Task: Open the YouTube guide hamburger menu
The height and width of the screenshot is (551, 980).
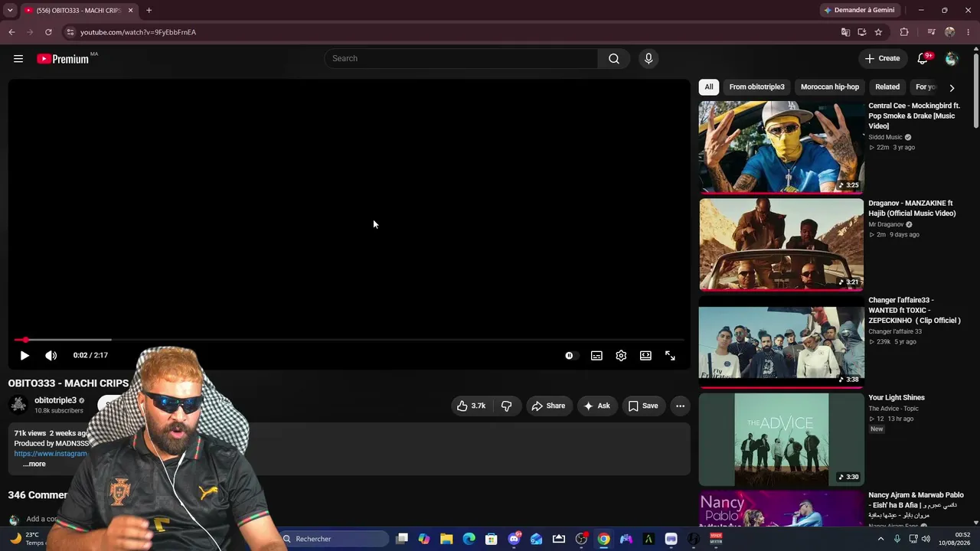Action: [18, 59]
